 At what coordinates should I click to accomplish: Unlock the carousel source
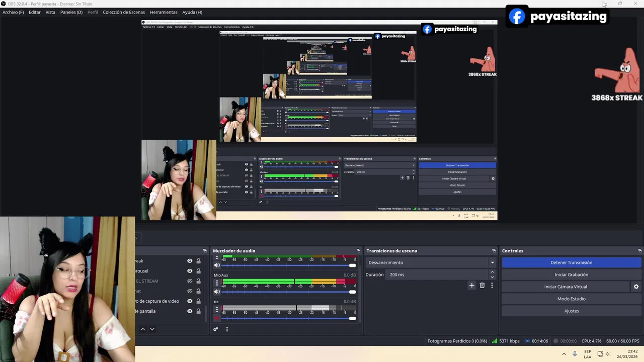tap(198, 271)
